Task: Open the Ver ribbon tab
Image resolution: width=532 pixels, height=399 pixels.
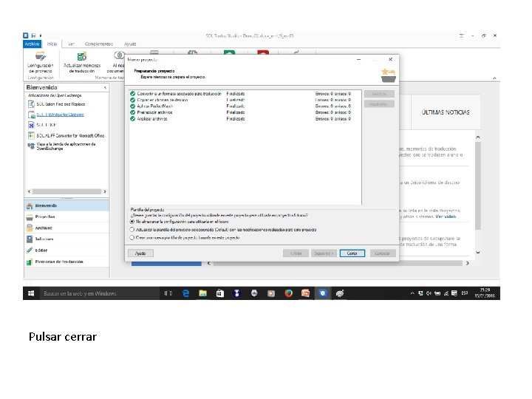Action: click(71, 44)
